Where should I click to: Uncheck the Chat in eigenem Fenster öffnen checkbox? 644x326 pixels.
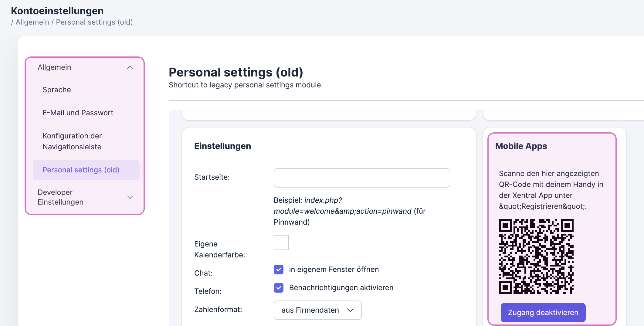click(278, 270)
